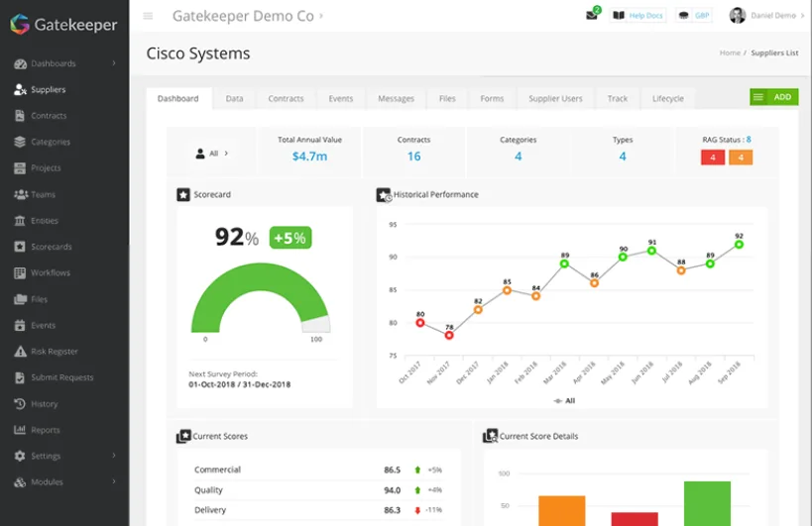Open the 'All' owner filter dropdown
This screenshot has height=526, width=812.
[x=212, y=154]
